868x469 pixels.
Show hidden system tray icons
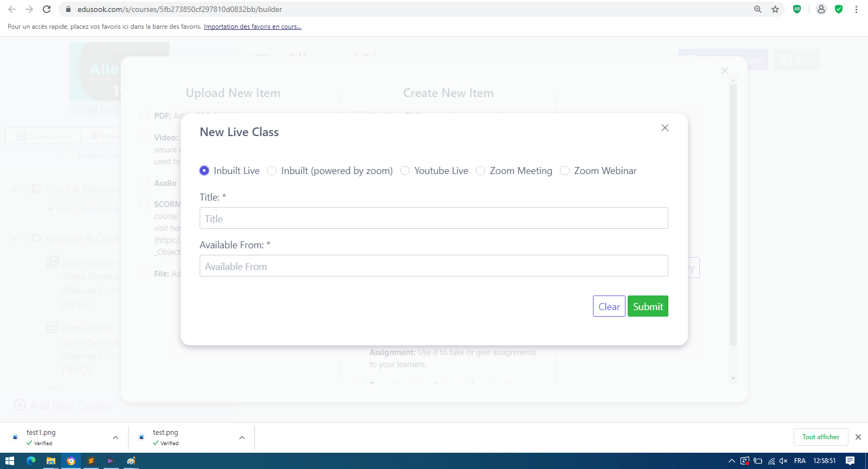tap(731, 461)
